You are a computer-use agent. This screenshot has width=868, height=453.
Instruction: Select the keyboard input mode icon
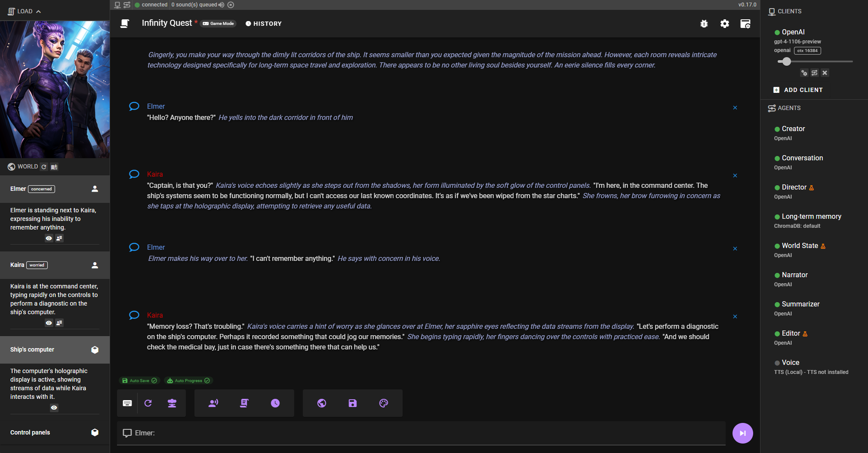click(x=127, y=403)
